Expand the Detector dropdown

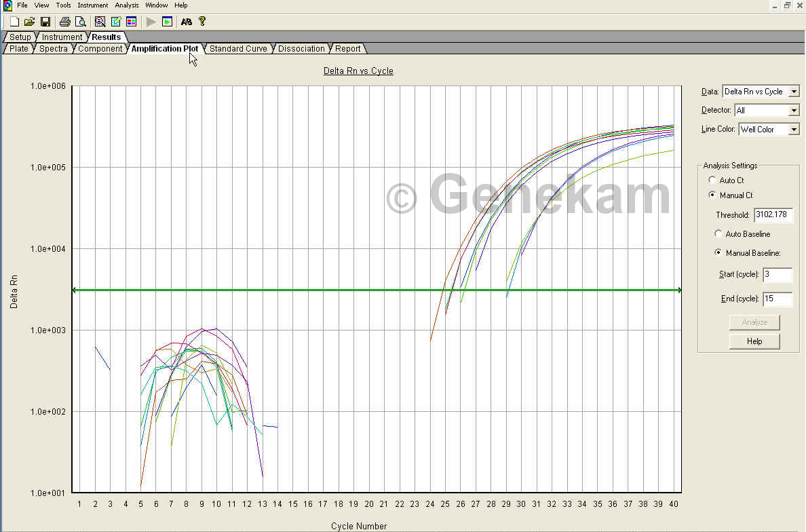point(794,111)
